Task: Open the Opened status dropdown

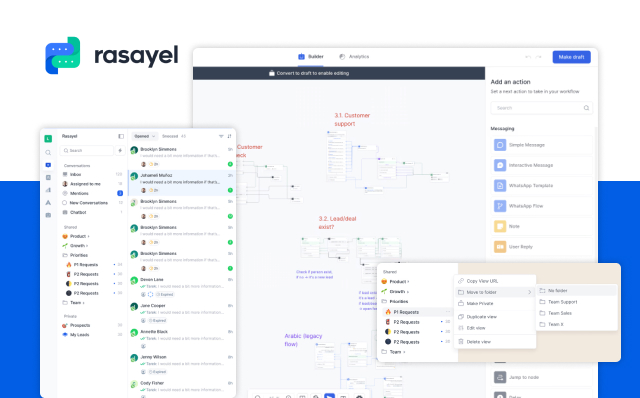Action: pyautogui.click(x=144, y=136)
